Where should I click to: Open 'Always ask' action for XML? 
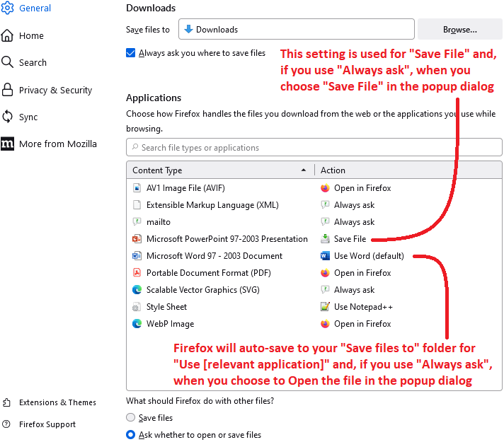click(354, 205)
